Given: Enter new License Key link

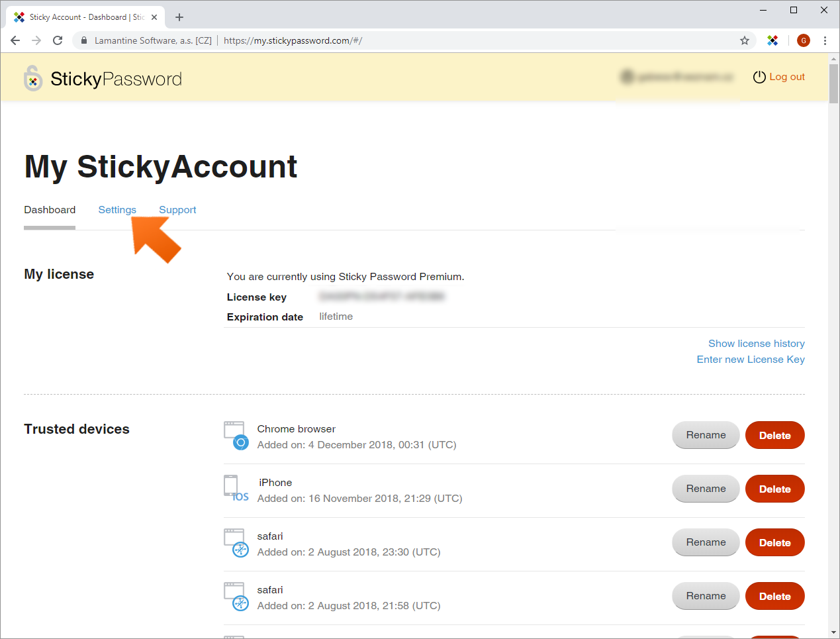Looking at the screenshot, I should pyautogui.click(x=751, y=360).
